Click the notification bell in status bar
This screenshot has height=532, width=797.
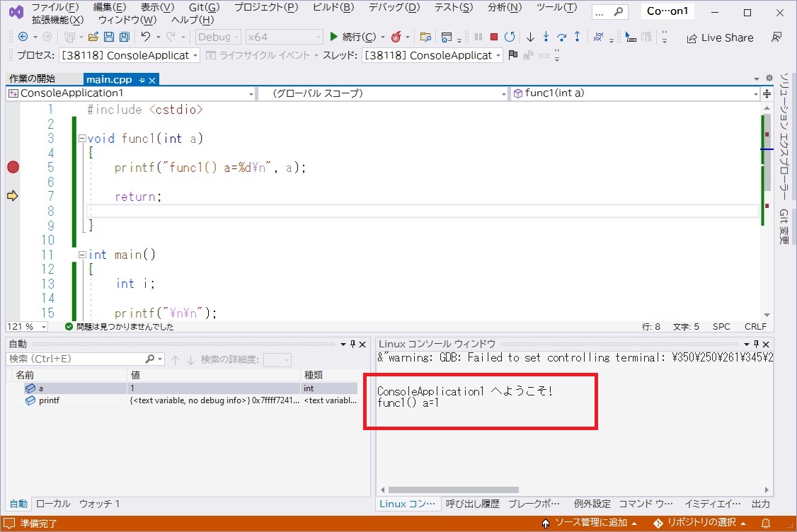pyautogui.click(x=766, y=523)
